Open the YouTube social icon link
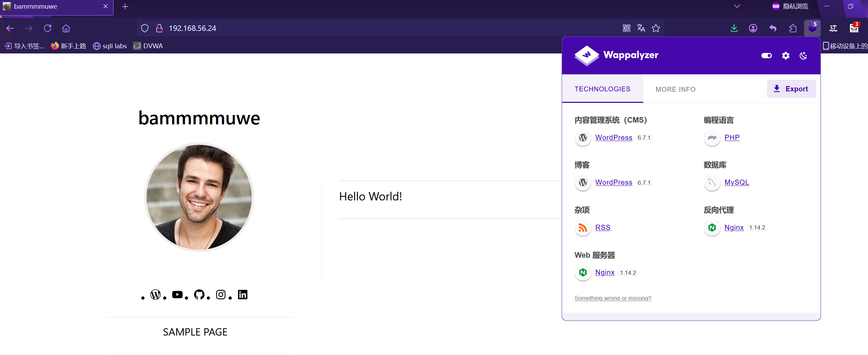The height and width of the screenshot is (355, 868). [177, 295]
